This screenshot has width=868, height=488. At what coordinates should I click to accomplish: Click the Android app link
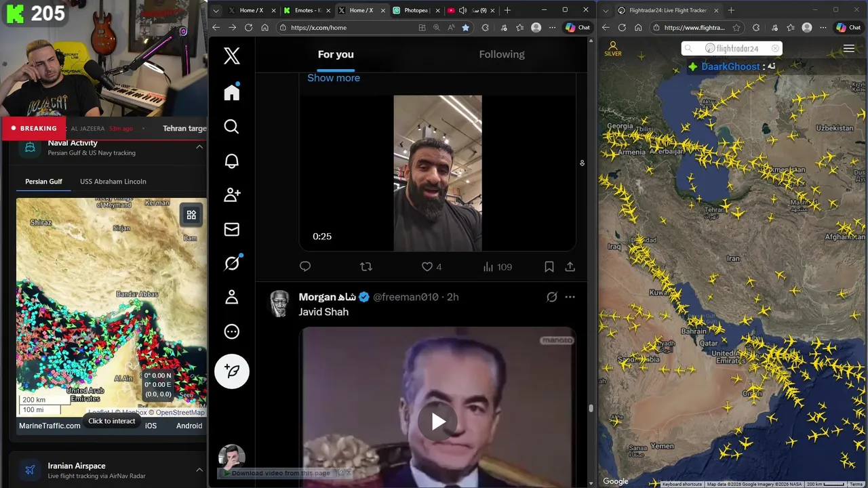189,426
